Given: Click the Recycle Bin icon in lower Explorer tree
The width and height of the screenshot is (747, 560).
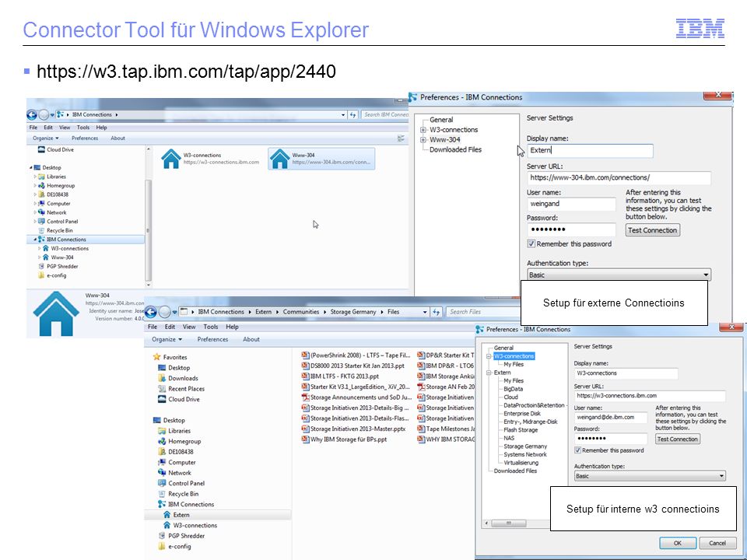Looking at the screenshot, I should [162, 494].
